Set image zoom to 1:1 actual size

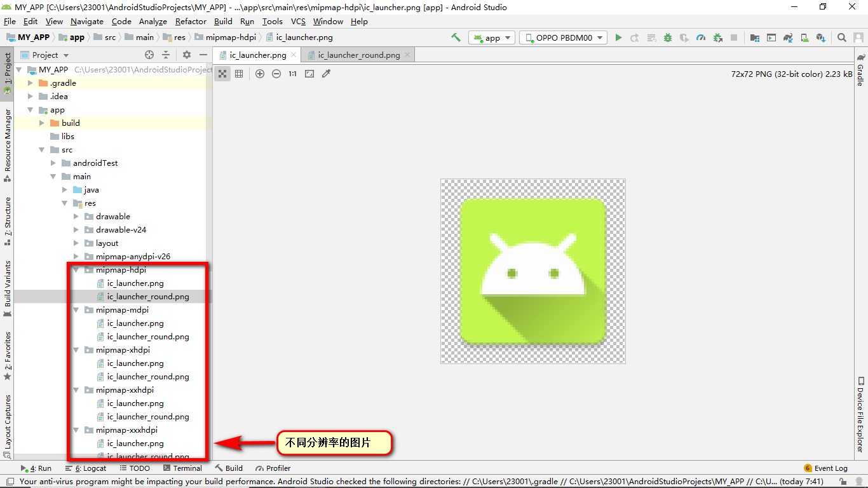[292, 73]
